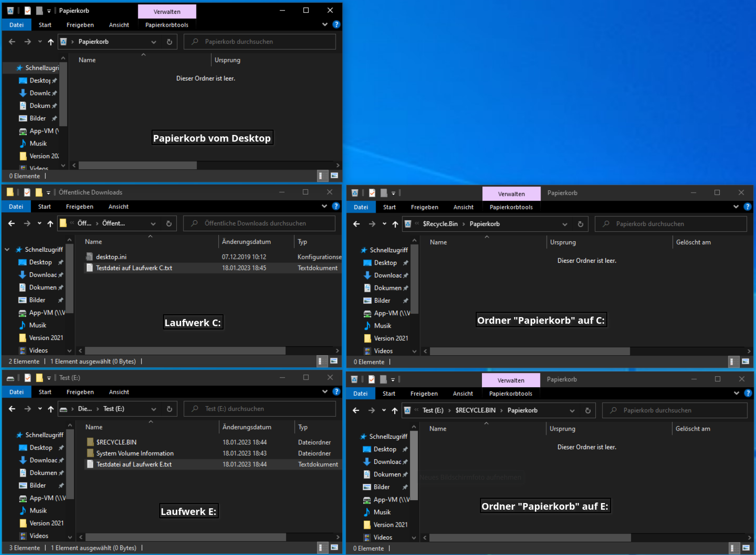Screen dimensions: 756x555
Task: Refresh the $Recycle.Bin Papierkorb window on C:
Action: (581, 224)
